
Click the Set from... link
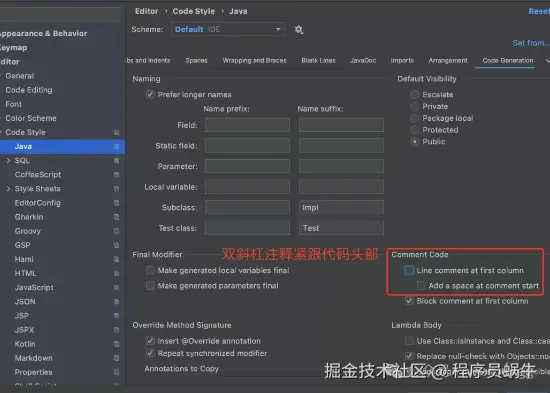[531, 43]
